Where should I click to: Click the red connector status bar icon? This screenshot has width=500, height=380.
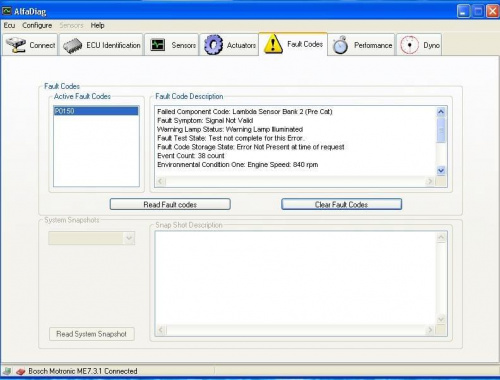coord(21,371)
